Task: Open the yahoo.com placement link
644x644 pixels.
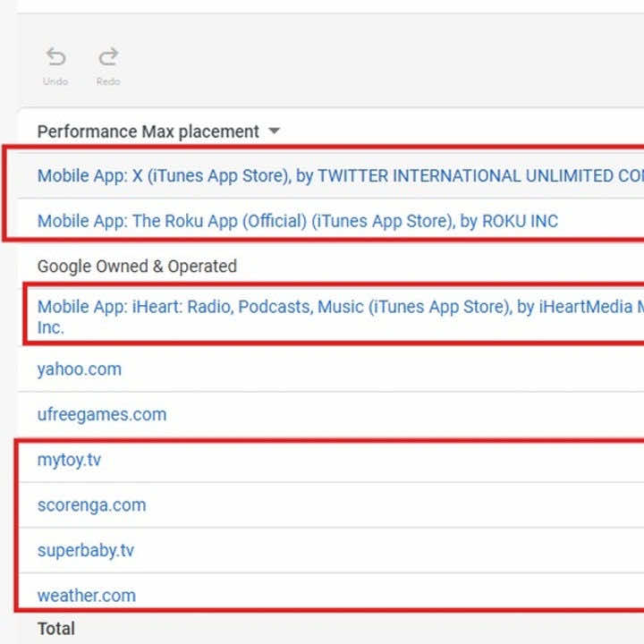Action: tap(80, 369)
